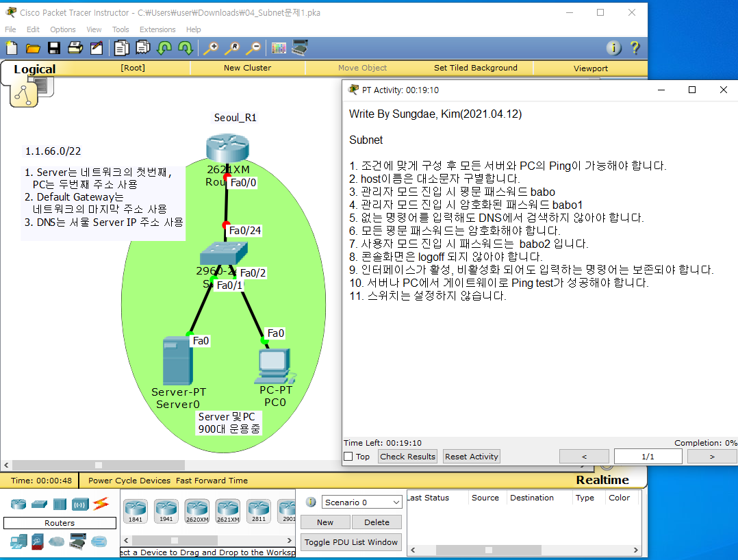
Task: Print using the printer toolbar icon
Action: point(75,48)
